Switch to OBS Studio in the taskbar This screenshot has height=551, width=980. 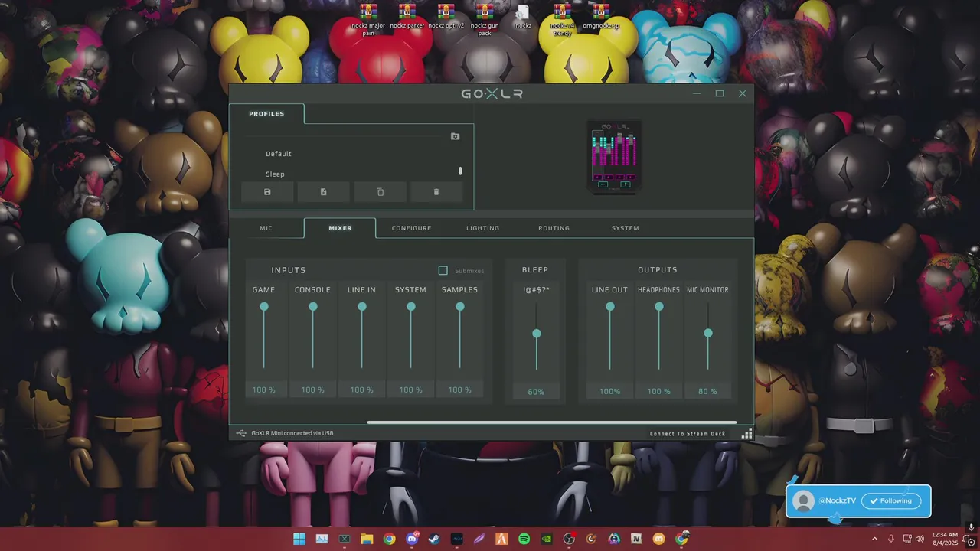569,539
